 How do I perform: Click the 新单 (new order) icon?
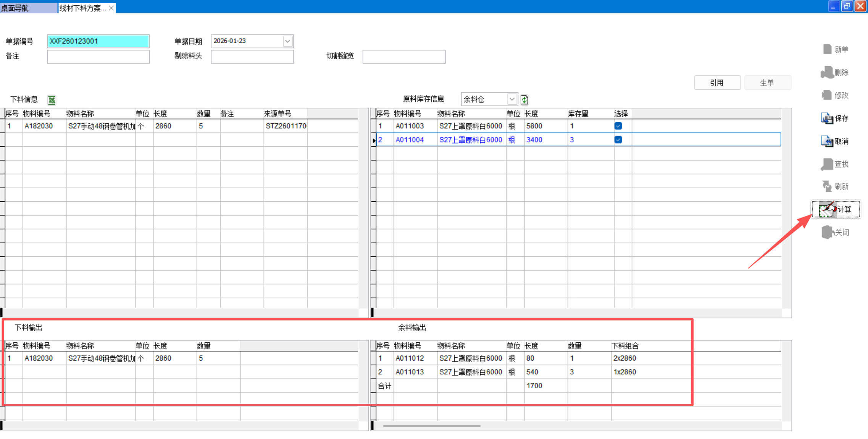827,49
